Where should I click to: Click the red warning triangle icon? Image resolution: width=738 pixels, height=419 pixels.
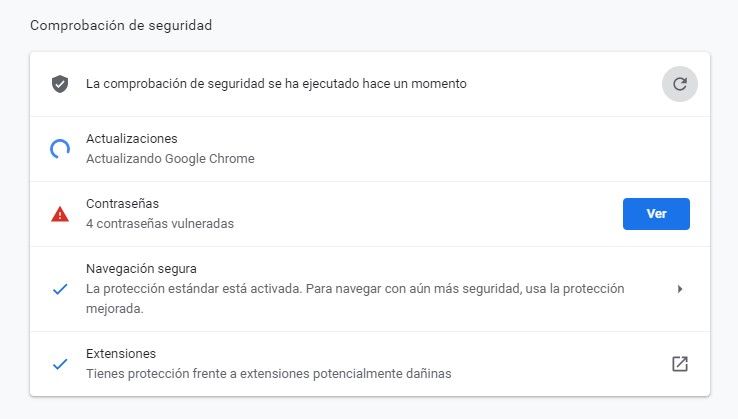tap(60, 214)
